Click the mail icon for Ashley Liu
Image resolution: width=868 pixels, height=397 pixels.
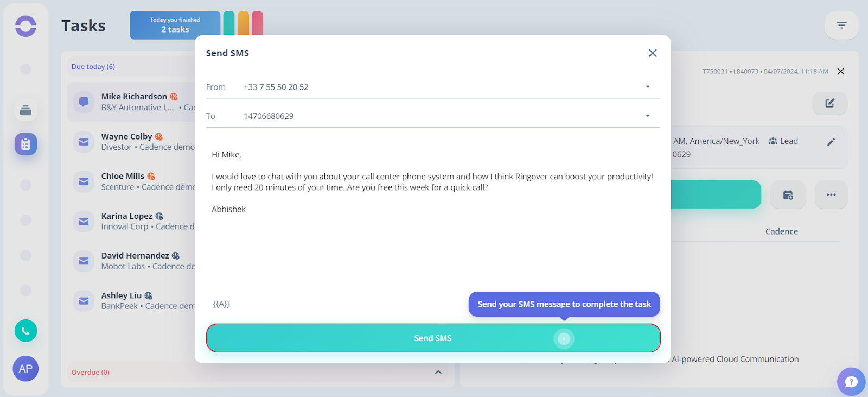point(84,301)
